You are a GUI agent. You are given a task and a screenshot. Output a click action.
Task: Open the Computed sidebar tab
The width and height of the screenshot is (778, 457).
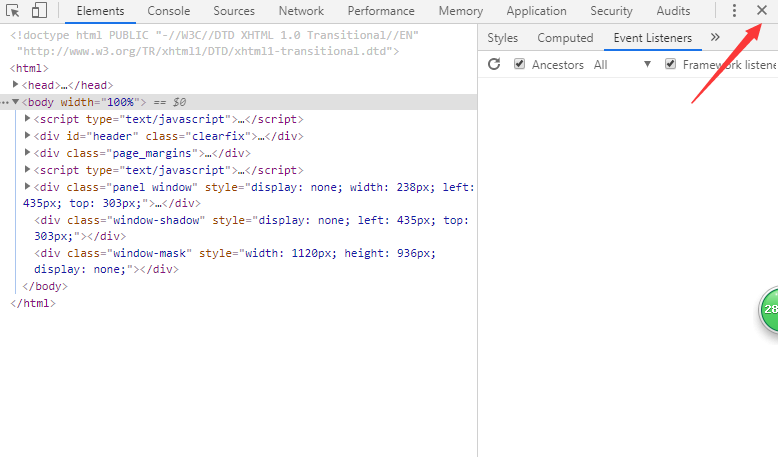tap(565, 38)
